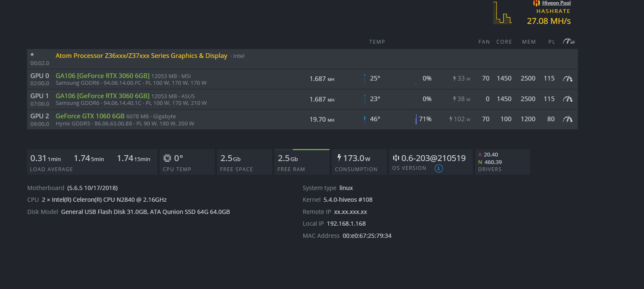Open the Free Space card
644x289 pixels.
tap(244, 162)
